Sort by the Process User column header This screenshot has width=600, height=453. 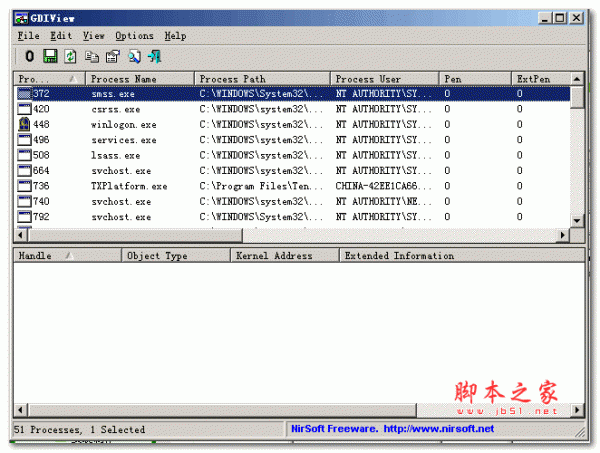tap(385, 79)
